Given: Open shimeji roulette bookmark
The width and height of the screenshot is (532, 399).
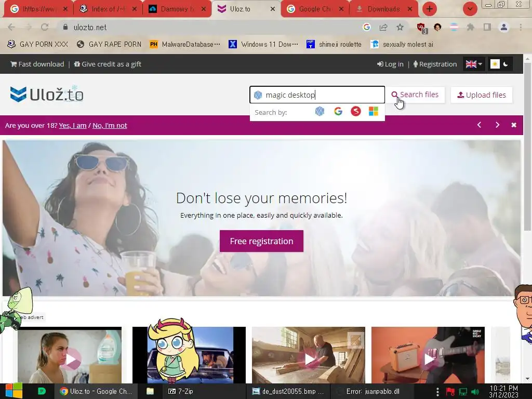Looking at the screenshot, I should [x=334, y=44].
